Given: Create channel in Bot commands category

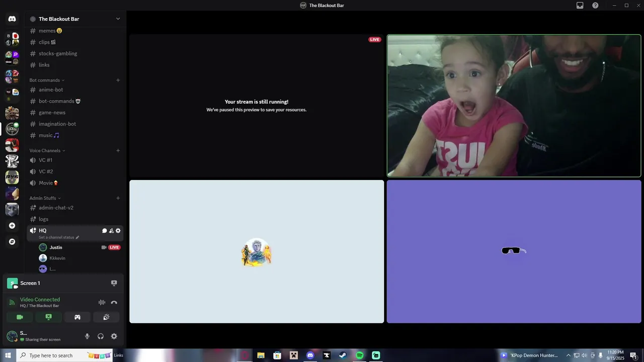Looking at the screenshot, I should (118, 80).
